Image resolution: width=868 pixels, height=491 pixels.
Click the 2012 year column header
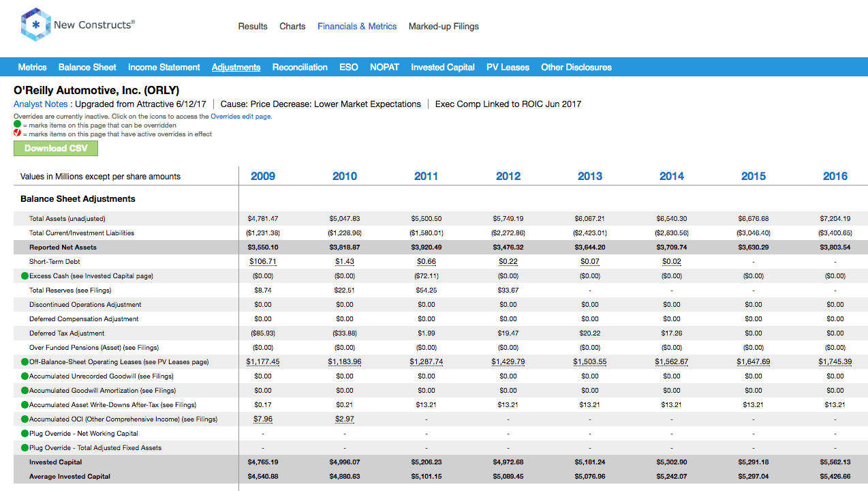(x=508, y=176)
